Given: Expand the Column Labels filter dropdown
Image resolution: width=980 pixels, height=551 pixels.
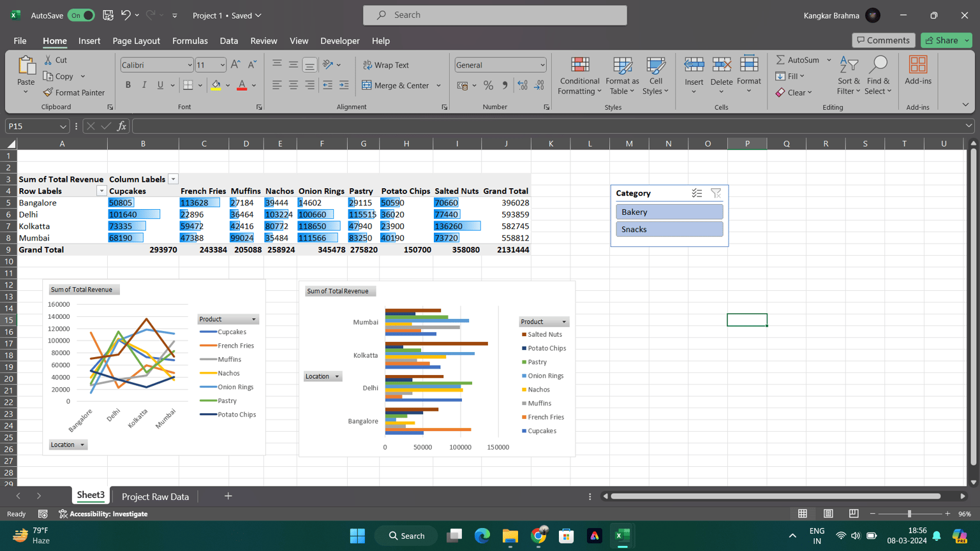Looking at the screenshot, I should click(x=173, y=179).
